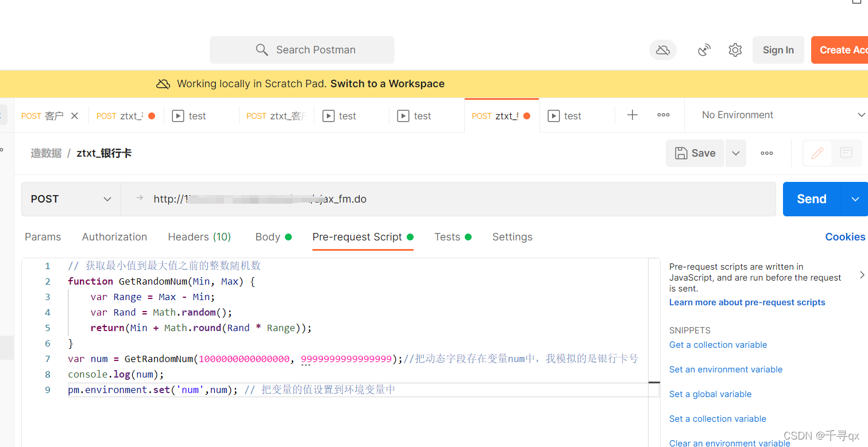Insert Set an environment variable snippet
Image resolution: width=868 pixels, height=447 pixels.
[x=726, y=370]
